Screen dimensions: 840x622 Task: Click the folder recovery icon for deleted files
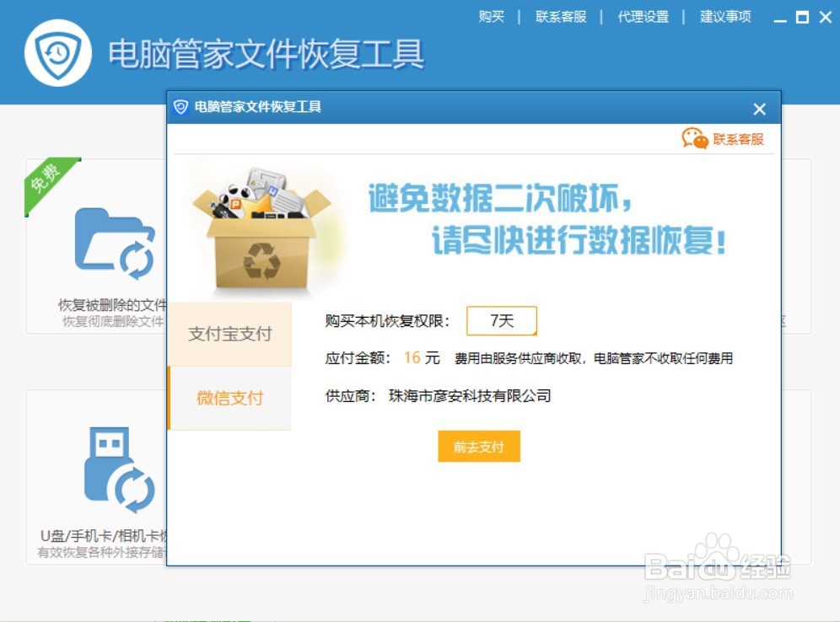pyautogui.click(x=115, y=244)
